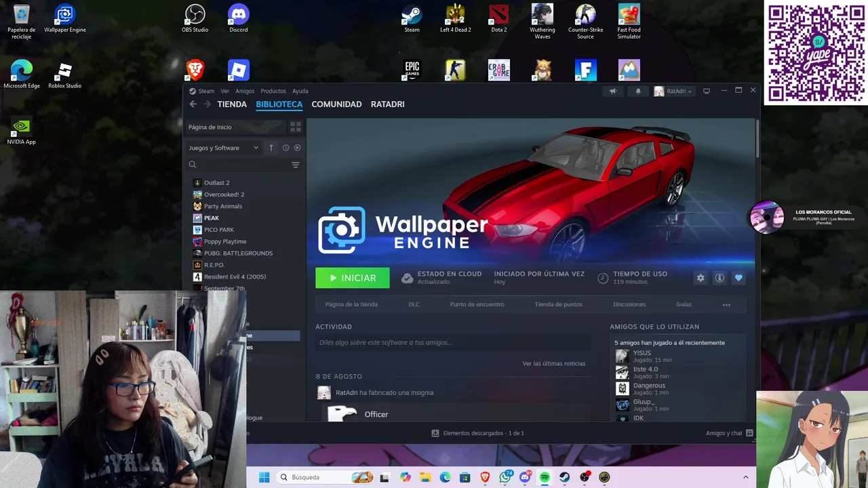The width and height of the screenshot is (868, 488).
Task: Open downloads status Elementos descargados
Action: coord(477,433)
